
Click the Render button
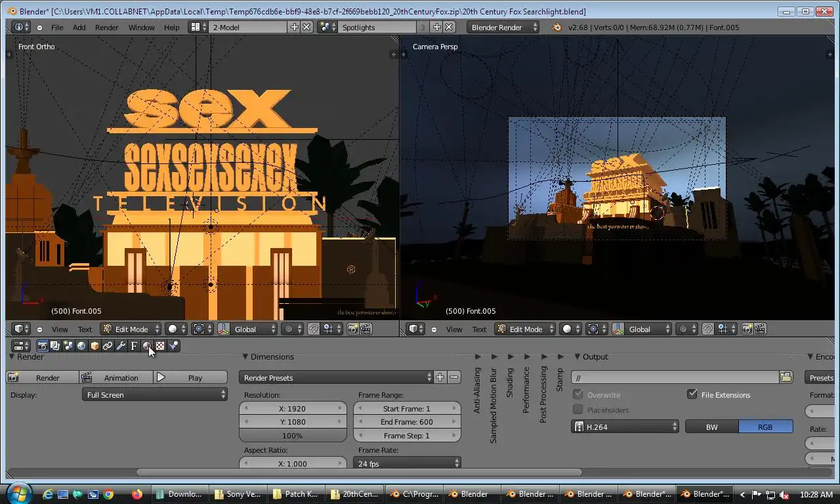pyautogui.click(x=43, y=377)
